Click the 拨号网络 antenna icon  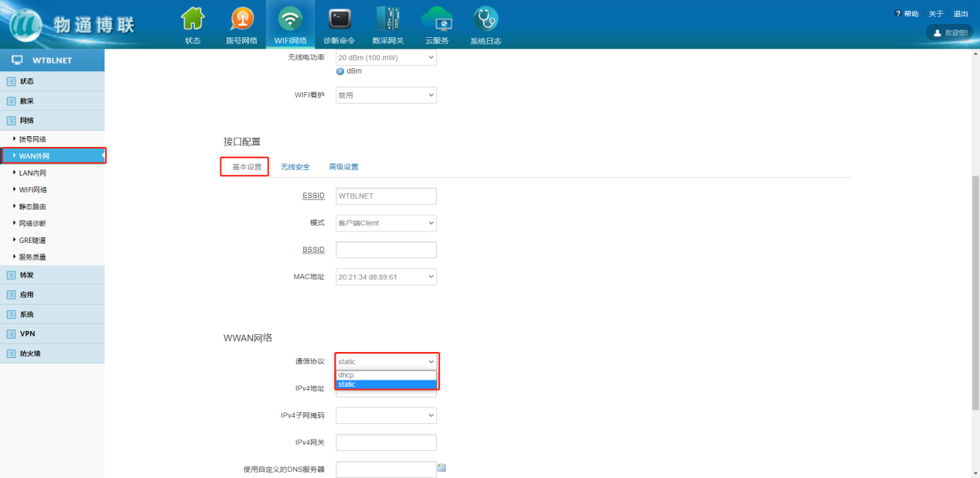[x=241, y=19]
